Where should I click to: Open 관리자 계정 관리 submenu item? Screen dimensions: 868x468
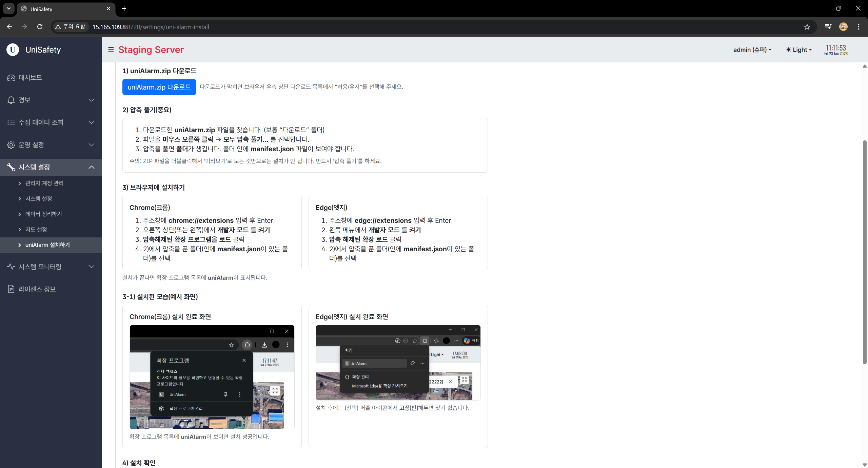pos(51,183)
